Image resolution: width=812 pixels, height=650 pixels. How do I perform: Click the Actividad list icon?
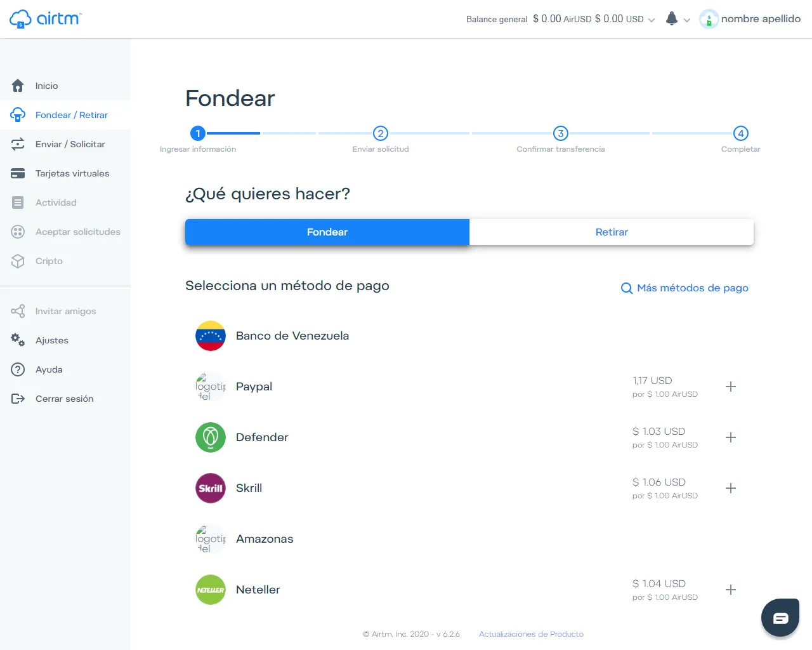(x=18, y=202)
